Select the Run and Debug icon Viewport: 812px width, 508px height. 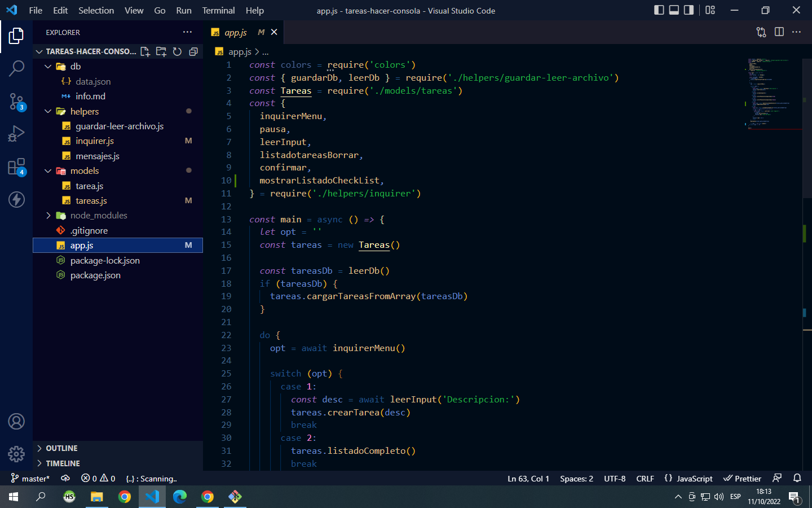click(x=16, y=134)
